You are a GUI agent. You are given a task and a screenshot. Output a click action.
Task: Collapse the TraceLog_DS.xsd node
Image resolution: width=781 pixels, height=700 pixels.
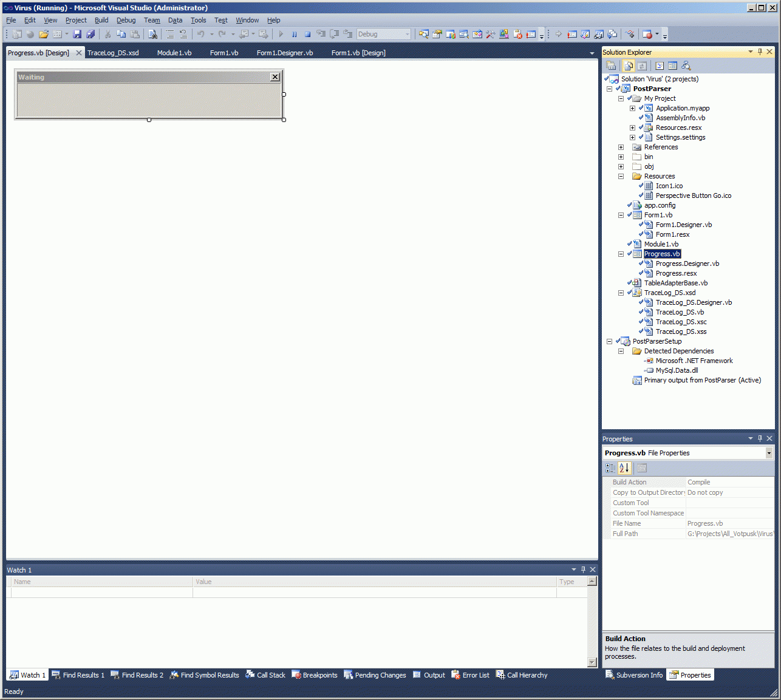[x=621, y=293]
